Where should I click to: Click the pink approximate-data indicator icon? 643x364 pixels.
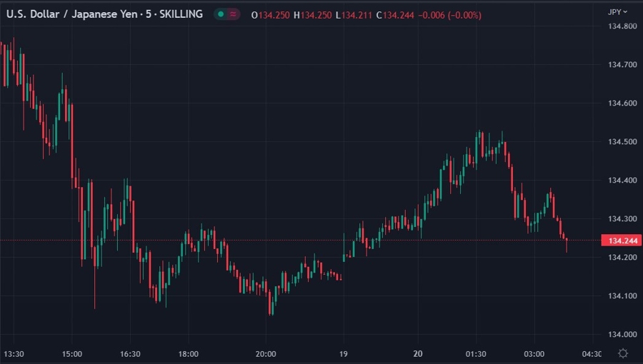click(233, 14)
